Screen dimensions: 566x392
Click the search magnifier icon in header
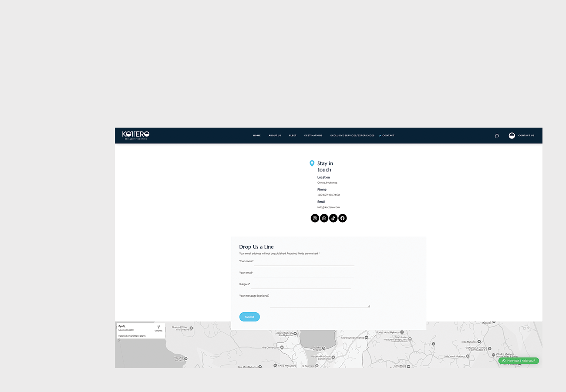tap(497, 135)
